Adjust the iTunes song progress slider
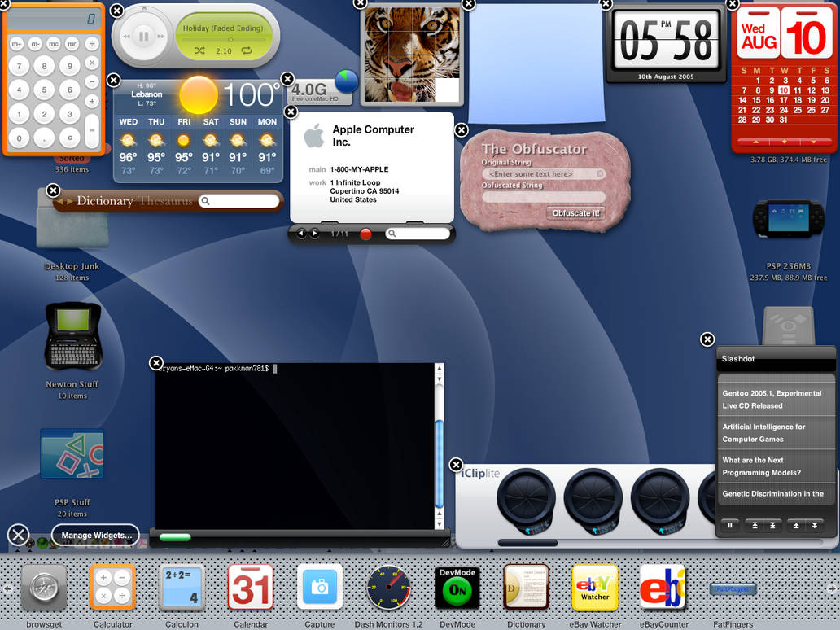 pos(224,40)
